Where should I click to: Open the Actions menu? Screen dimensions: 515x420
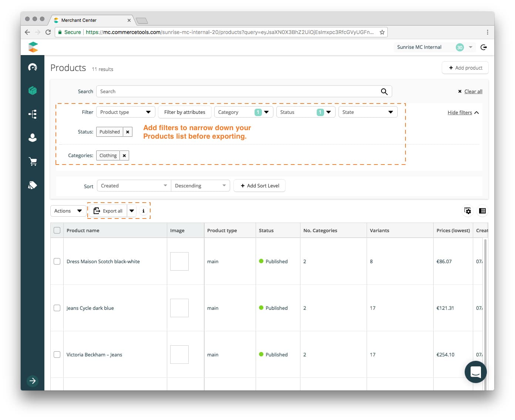point(68,211)
